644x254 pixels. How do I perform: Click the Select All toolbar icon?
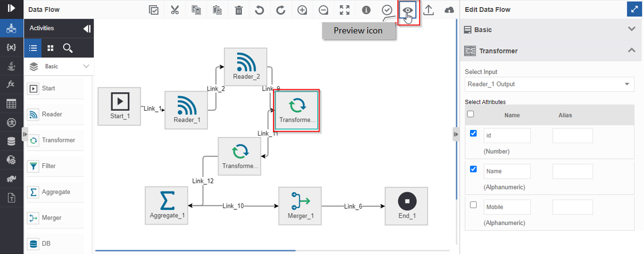coord(153,10)
